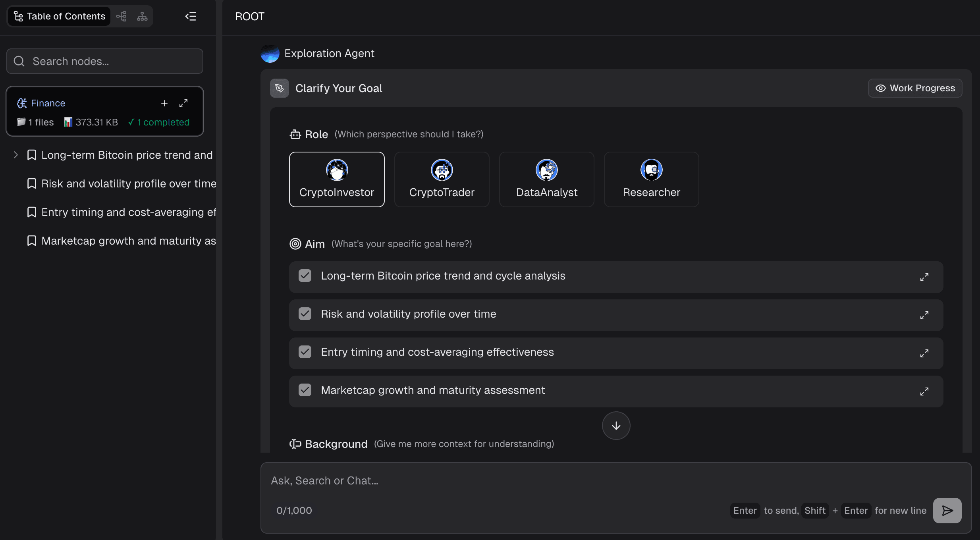Expand the Entry timing aim row details
The height and width of the screenshot is (540, 980).
coord(924,353)
